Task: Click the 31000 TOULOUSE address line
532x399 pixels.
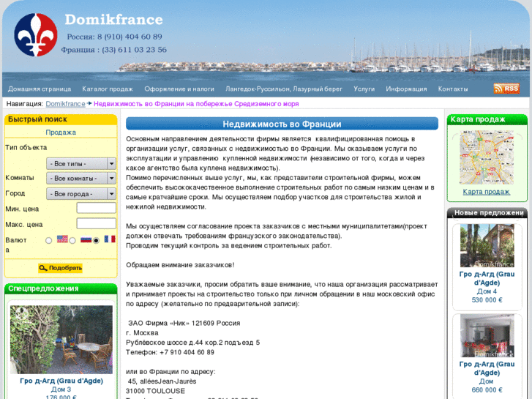Action: tap(155, 391)
